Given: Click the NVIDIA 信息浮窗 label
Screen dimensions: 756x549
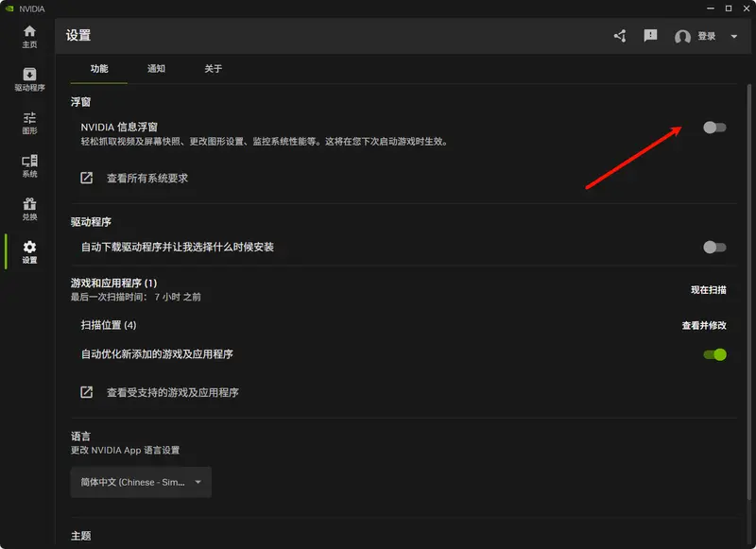Looking at the screenshot, I should tap(119, 128).
